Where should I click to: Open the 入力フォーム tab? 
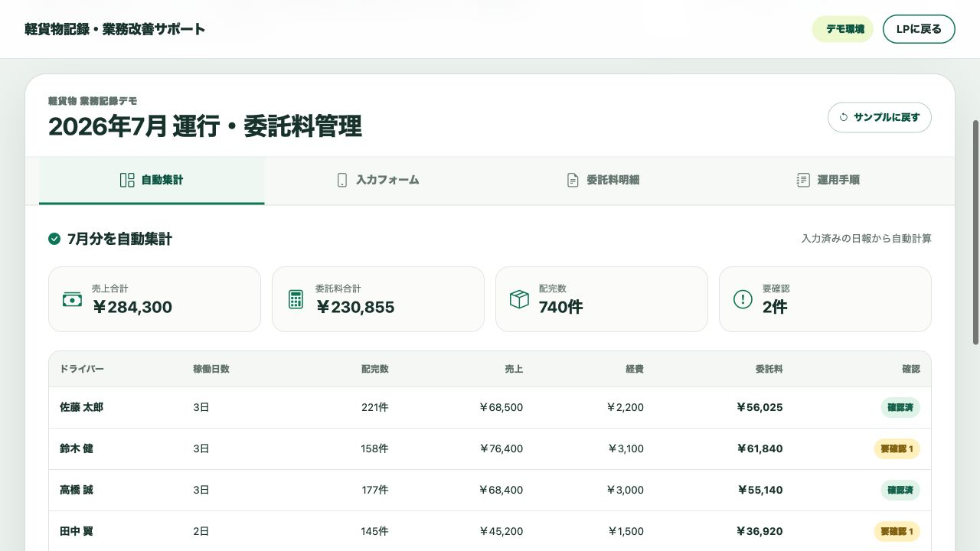tap(379, 181)
